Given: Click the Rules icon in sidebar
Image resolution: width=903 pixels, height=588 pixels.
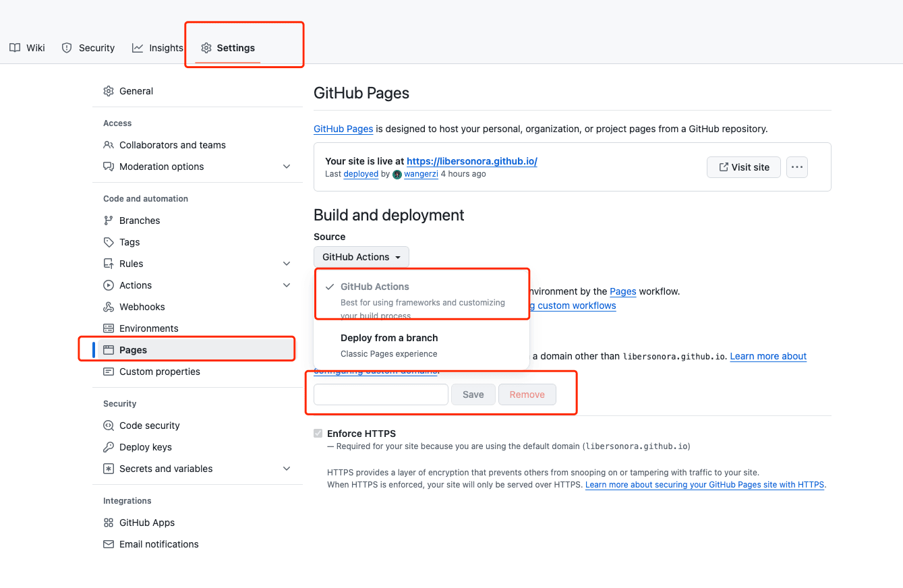Looking at the screenshot, I should (109, 264).
